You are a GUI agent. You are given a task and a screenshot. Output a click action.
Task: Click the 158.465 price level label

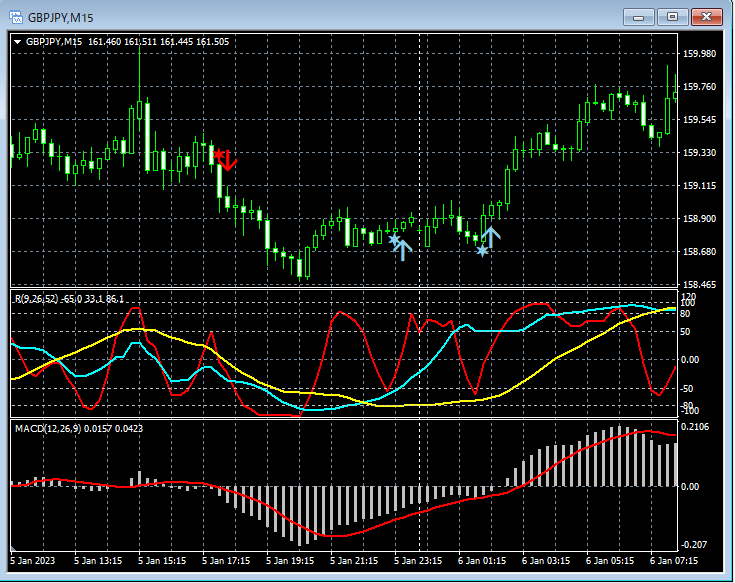699,284
